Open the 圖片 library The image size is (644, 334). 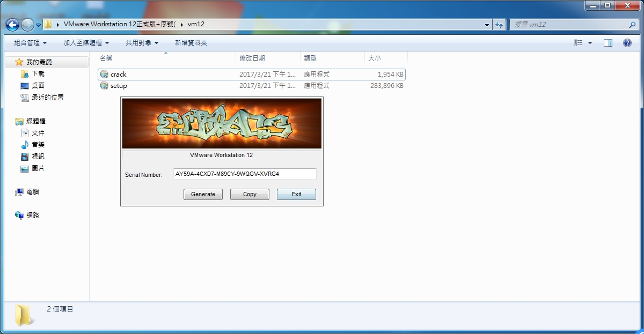pyautogui.click(x=38, y=168)
